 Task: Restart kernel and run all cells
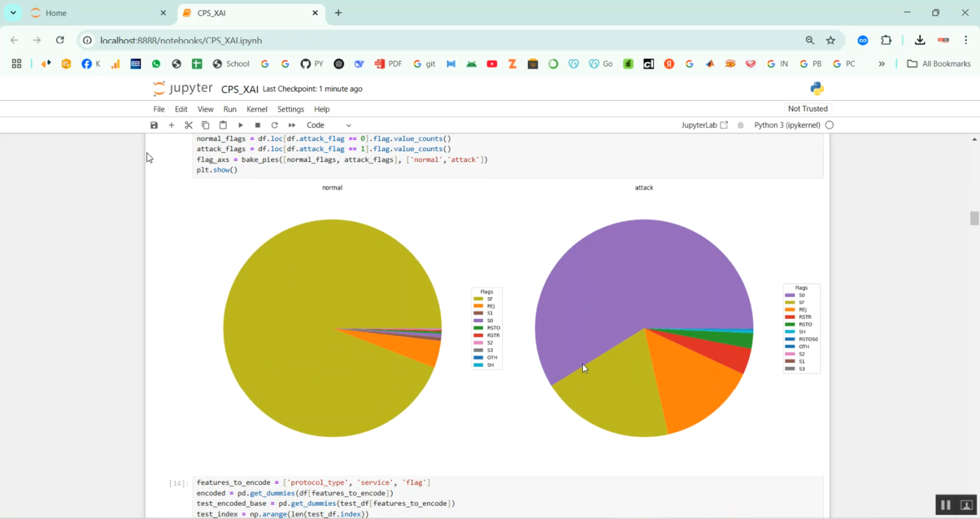click(x=292, y=125)
